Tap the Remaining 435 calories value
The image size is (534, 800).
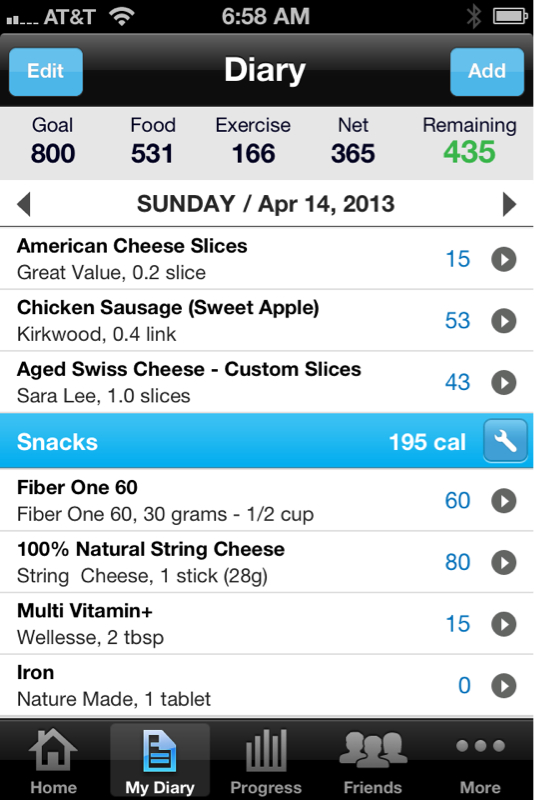[469, 152]
